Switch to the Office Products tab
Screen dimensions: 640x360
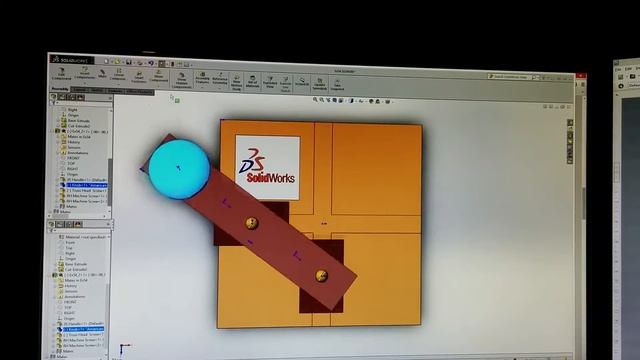tap(139, 91)
